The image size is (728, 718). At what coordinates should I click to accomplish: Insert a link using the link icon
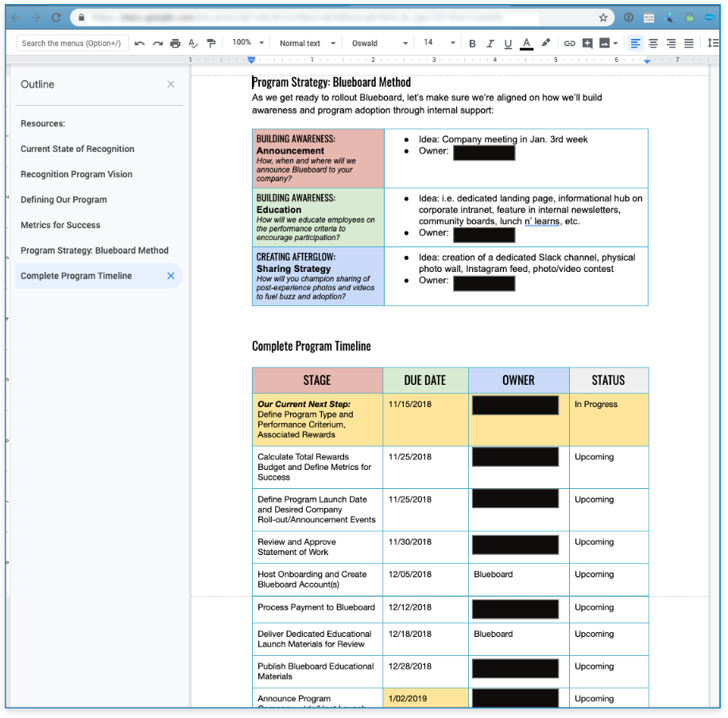point(569,43)
